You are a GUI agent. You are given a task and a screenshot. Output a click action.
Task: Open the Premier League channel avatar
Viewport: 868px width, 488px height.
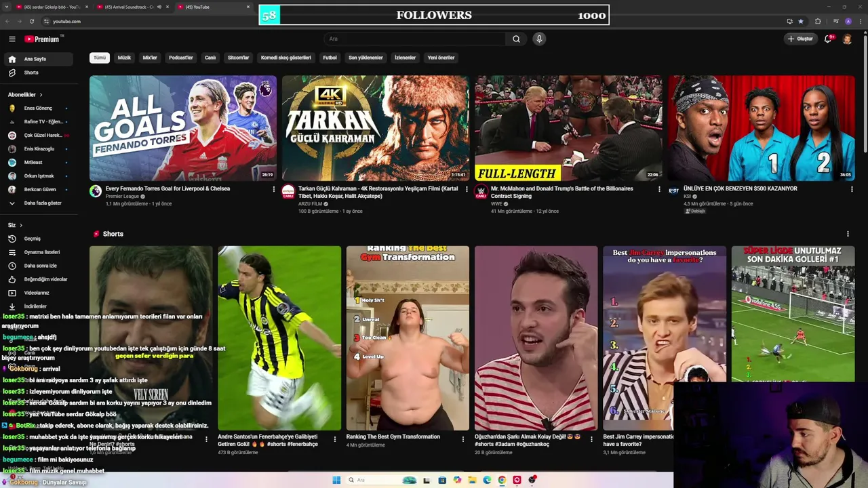96,191
